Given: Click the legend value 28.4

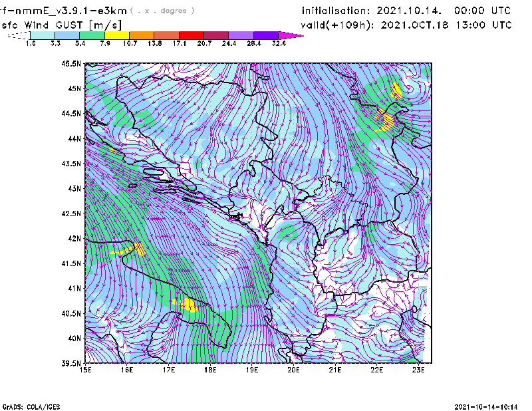Looking at the screenshot, I should click(x=254, y=43).
